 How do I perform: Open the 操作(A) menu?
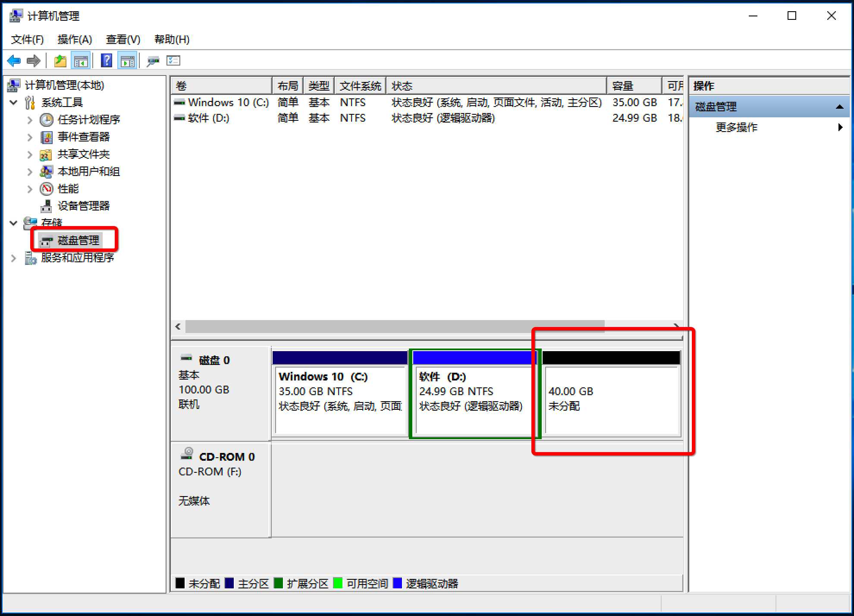pos(75,40)
